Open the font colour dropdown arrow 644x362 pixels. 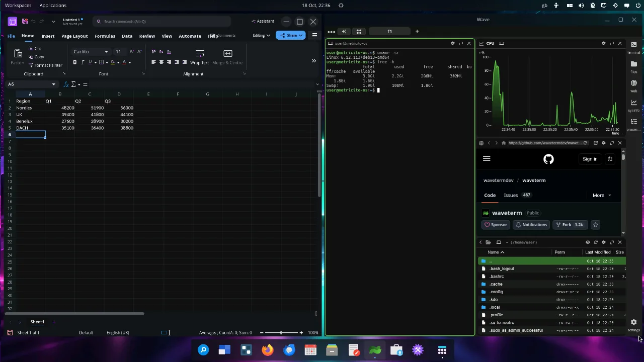pyautogui.click(x=130, y=63)
